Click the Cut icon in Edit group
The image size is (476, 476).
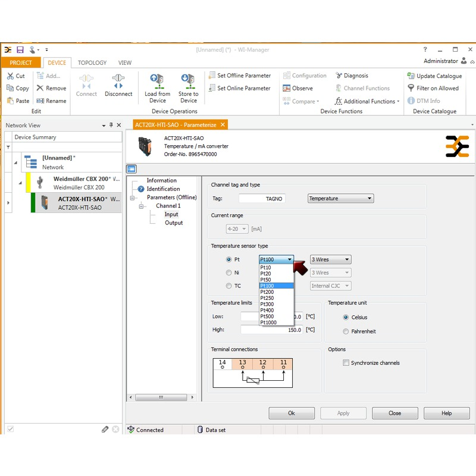click(x=10, y=76)
